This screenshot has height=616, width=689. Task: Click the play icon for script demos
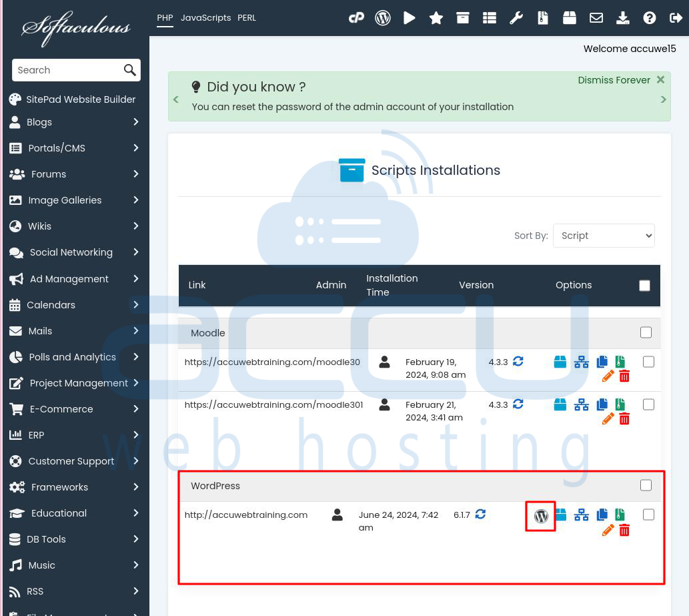(x=409, y=18)
